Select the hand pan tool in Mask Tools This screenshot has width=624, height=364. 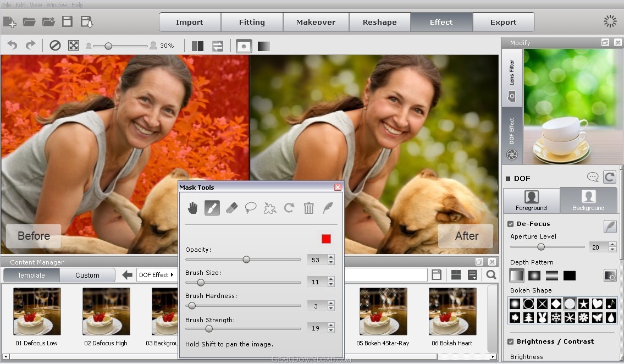tap(192, 208)
